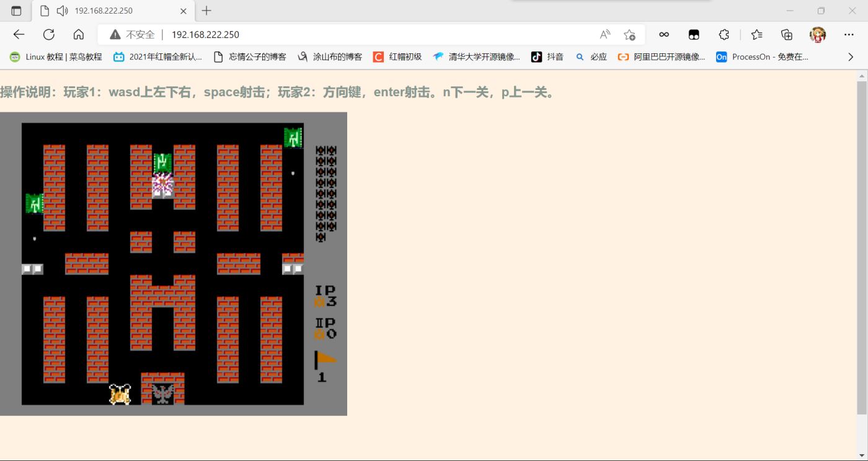Click the orange stage flag icon
Image resolution: width=868 pixels, height=461 pixels.
pos(325,360)
